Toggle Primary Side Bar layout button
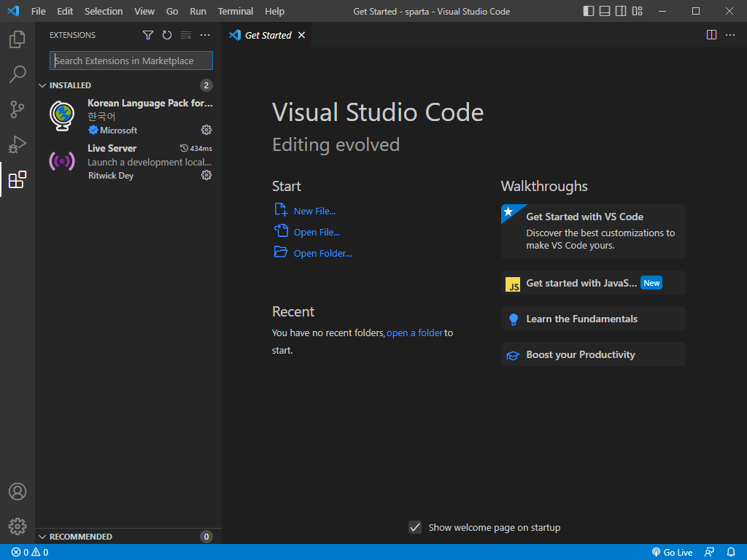747x560 pixels. tap(589, 11)
